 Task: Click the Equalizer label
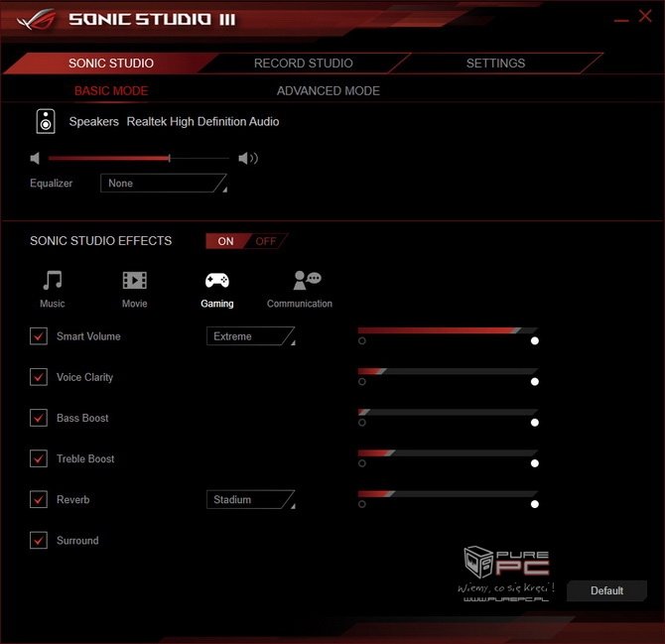pos(51,184)
